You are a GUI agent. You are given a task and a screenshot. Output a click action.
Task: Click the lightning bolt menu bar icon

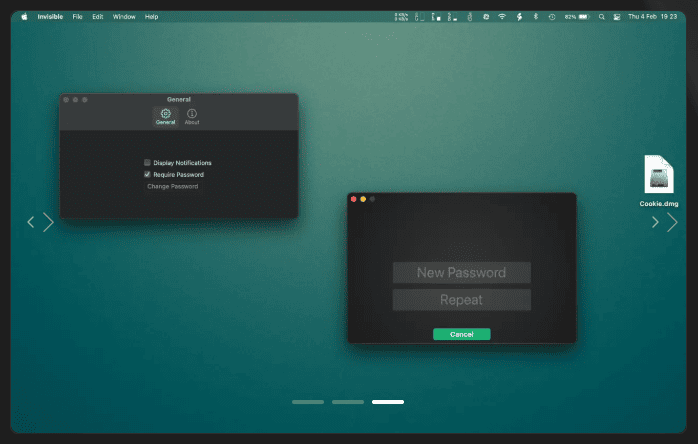click(519, 17)
